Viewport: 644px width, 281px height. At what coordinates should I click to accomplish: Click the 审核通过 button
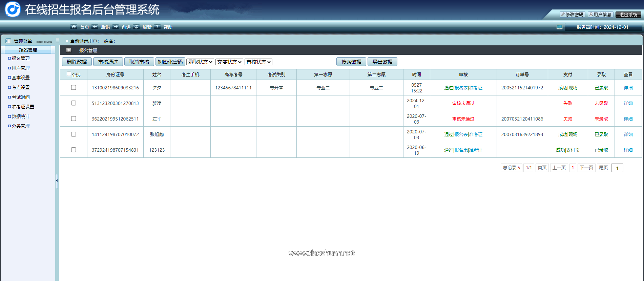point(108,62)
